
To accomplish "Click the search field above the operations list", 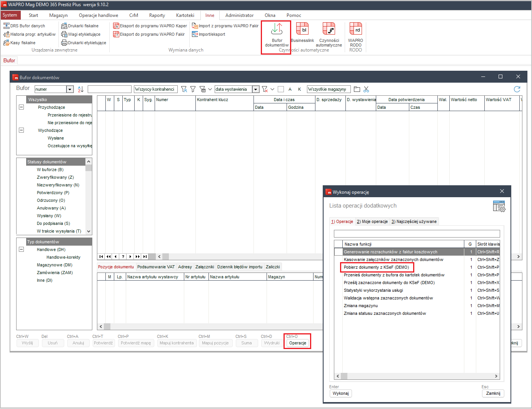I will pos(417,234).
